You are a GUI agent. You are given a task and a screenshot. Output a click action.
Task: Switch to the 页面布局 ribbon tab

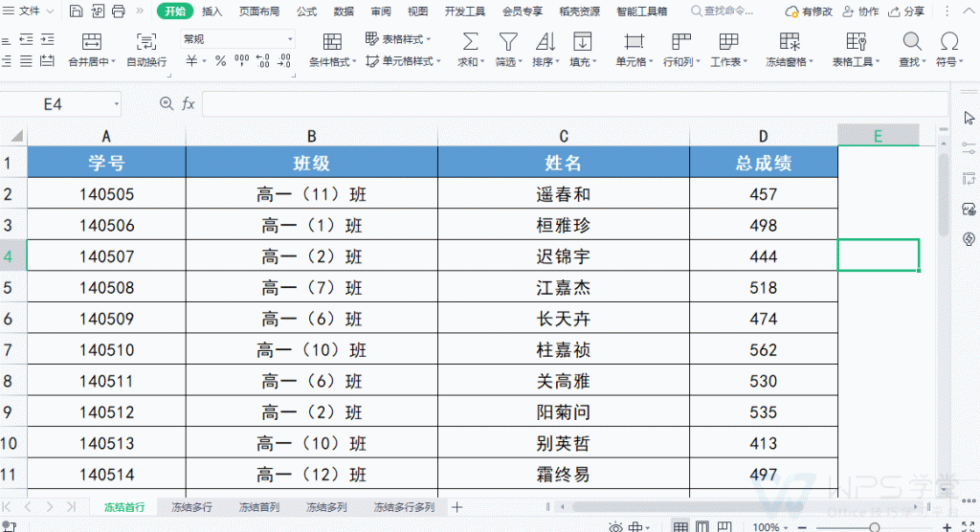[258, 11]
